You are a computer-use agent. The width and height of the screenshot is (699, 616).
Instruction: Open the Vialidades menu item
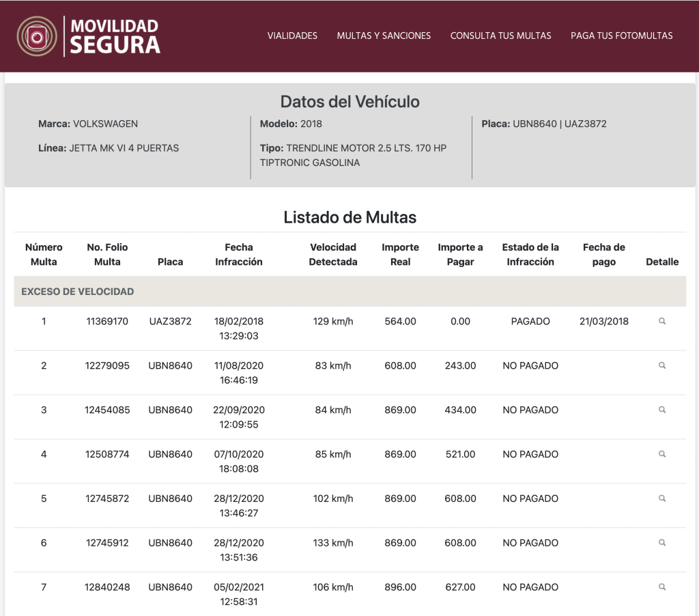(x=292, y=36)
